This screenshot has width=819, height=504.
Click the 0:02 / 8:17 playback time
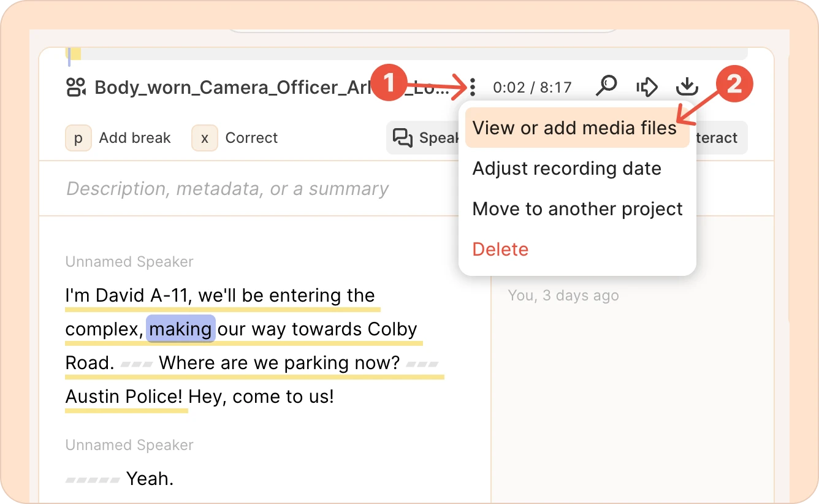[x=532, y=88]
